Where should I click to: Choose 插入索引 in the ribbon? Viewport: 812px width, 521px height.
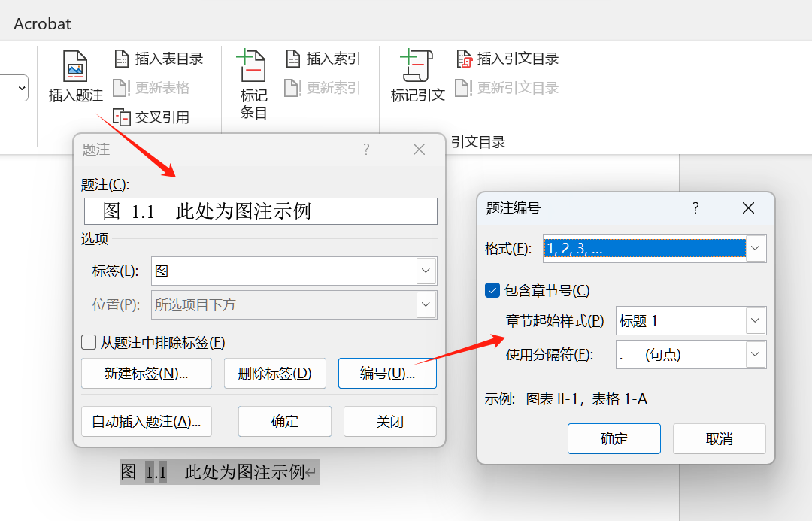323,59
